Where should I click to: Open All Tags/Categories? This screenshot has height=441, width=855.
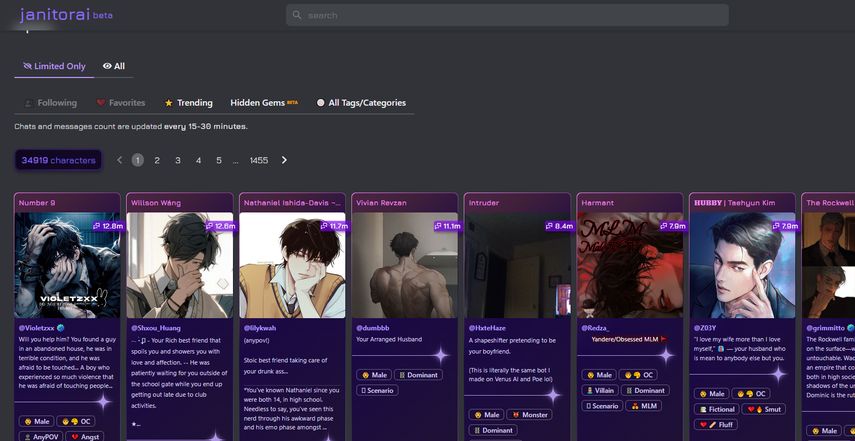[x=362, y=102]
